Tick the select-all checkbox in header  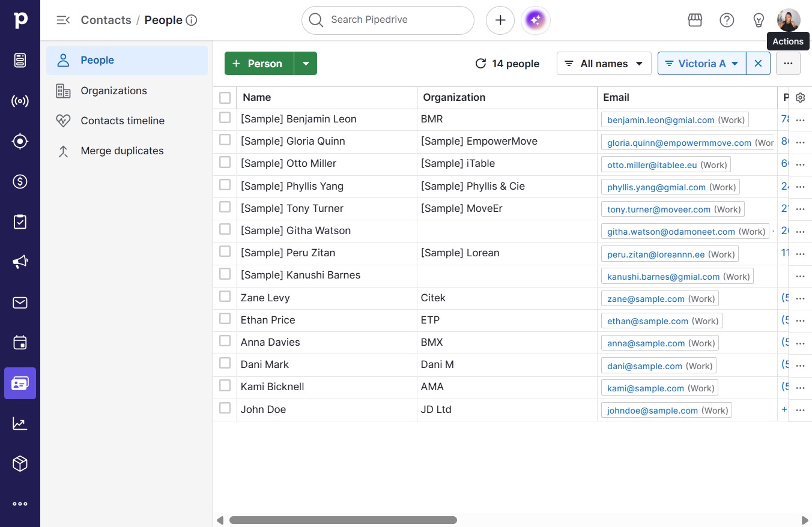[225, 98]
